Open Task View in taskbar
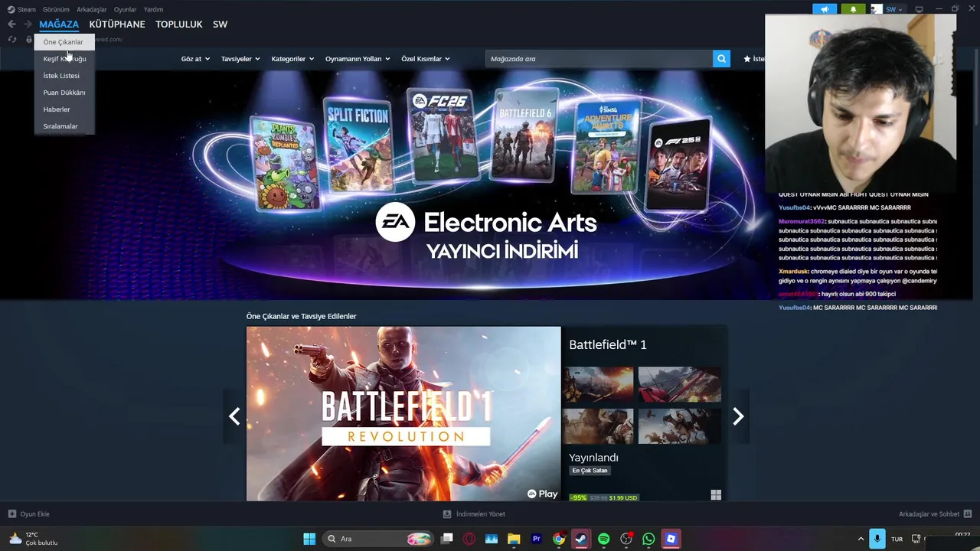Viewport: 980px width, 551px height. (447, 539)
